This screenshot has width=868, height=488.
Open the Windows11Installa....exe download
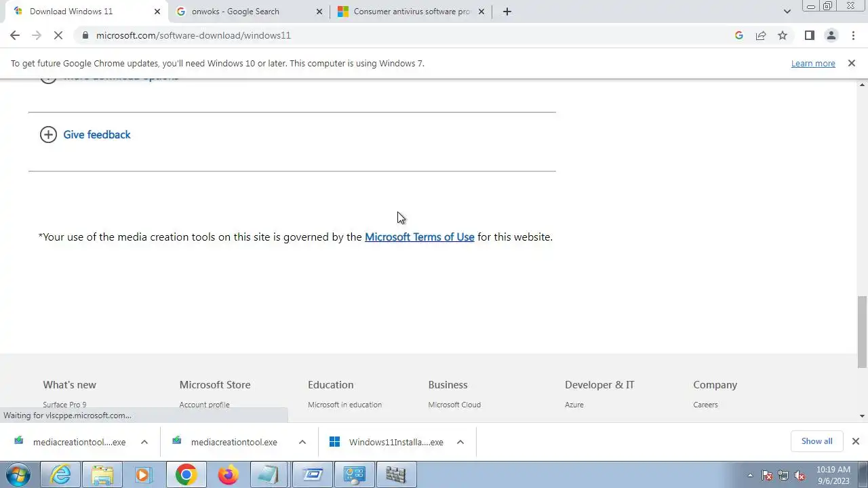coord(386,442)
